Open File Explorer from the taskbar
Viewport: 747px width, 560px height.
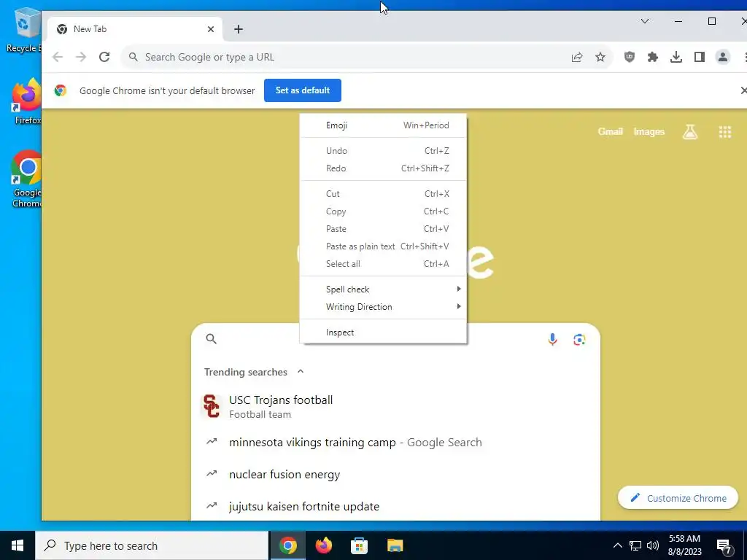tap(395, 545)
